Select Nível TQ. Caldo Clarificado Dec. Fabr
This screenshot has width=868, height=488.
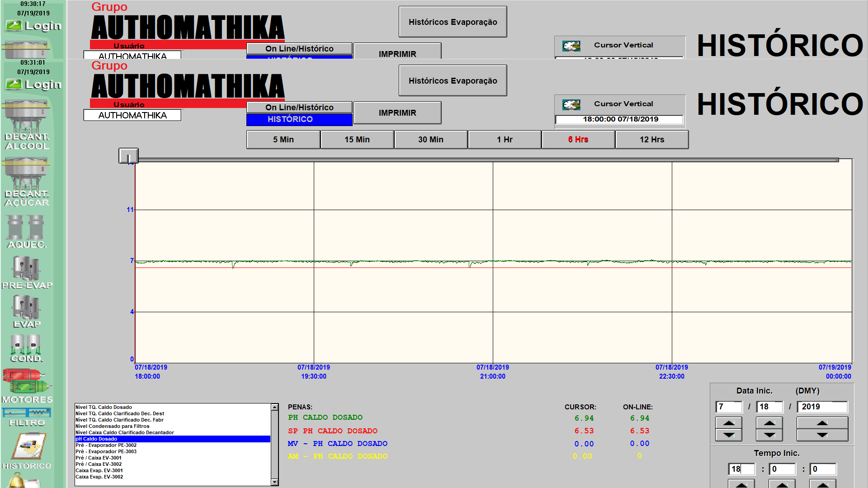[x=173, y=420]
